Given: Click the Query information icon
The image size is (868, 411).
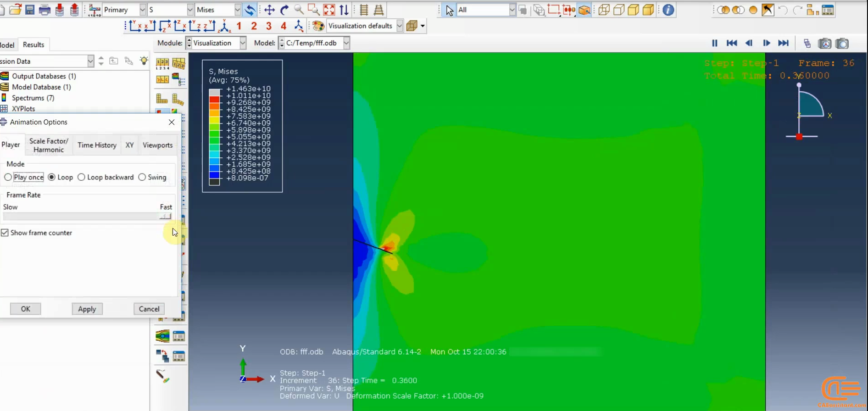Looking at the screenshot, I should [x=668, y=10].
